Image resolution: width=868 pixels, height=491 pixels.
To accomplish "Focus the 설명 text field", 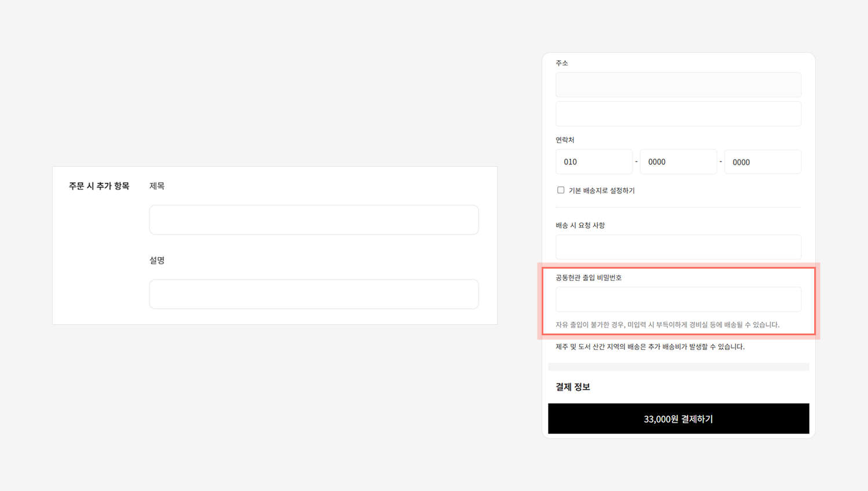I will click(x=314, y=294).
